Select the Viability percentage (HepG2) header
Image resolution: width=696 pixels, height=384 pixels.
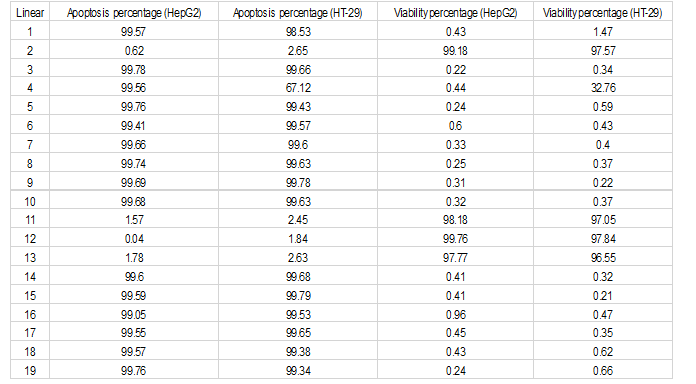point(455,12)
